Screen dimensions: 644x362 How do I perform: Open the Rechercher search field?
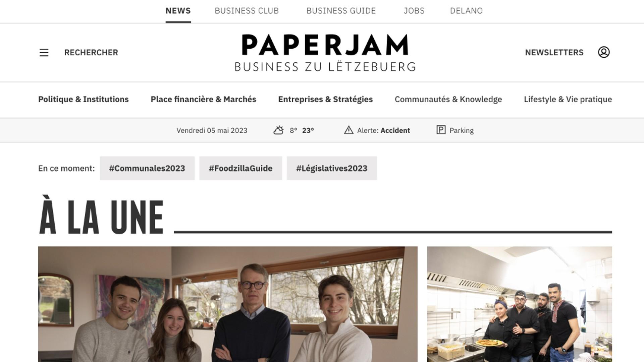tap(91, 53)
